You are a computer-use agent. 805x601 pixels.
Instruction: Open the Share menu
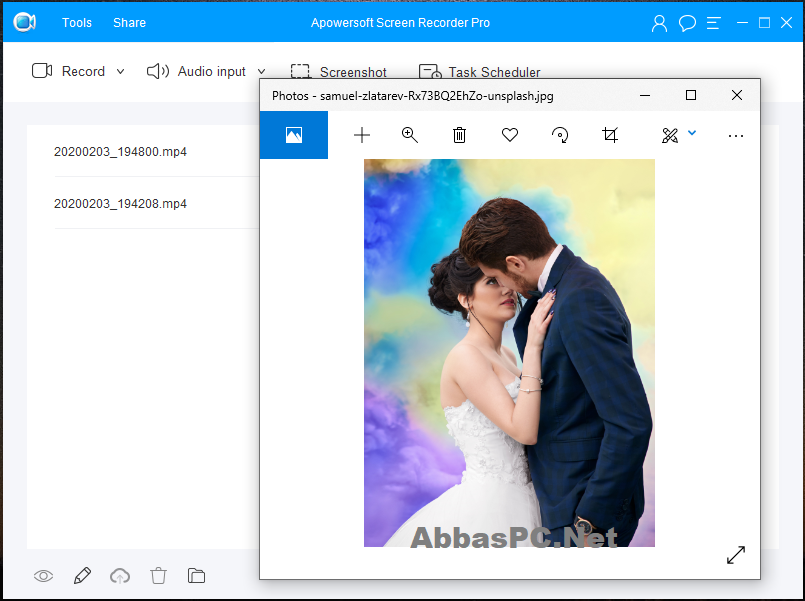(x=129, y=23)
